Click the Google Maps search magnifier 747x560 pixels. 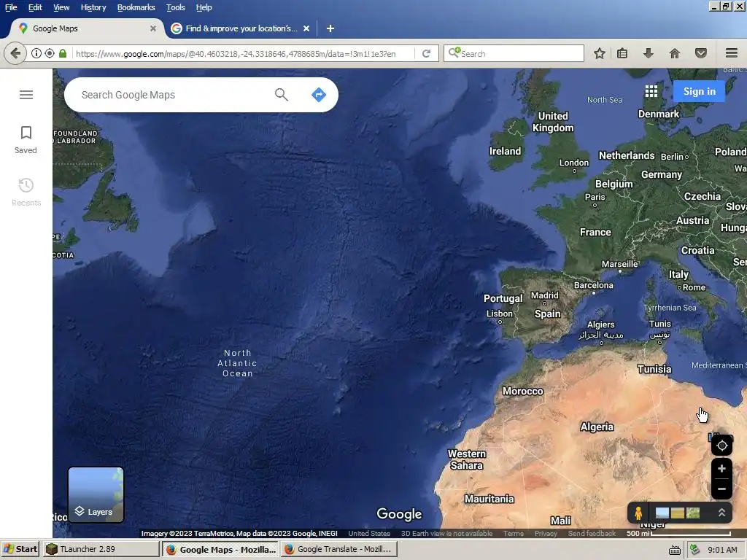click(282, 95)
